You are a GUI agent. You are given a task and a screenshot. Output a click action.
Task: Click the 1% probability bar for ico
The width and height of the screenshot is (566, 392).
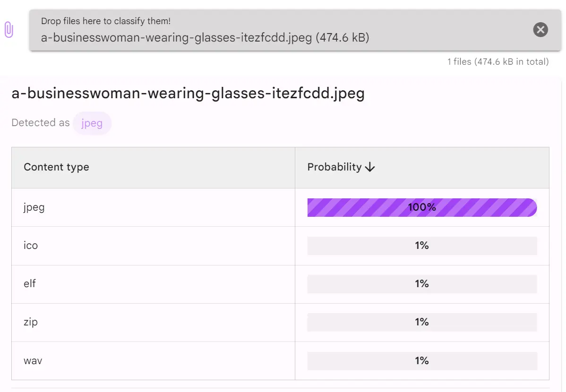(422, 246)
